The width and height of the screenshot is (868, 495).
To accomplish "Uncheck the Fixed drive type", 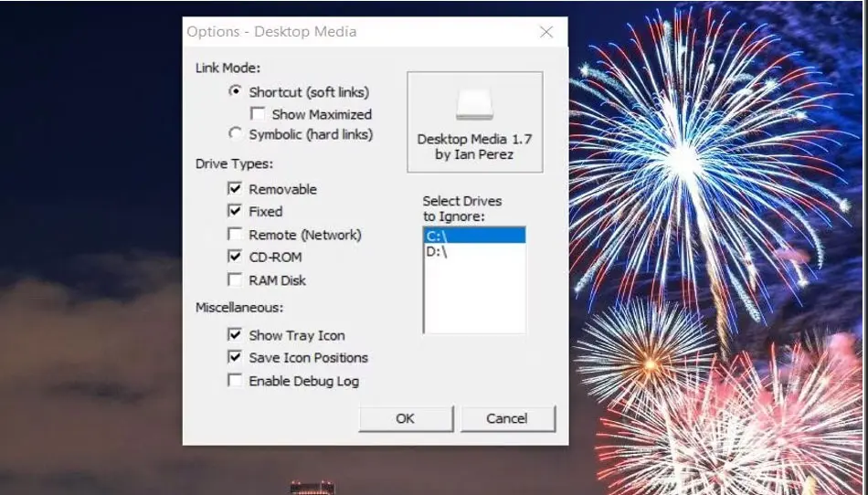I will point(235,211).
